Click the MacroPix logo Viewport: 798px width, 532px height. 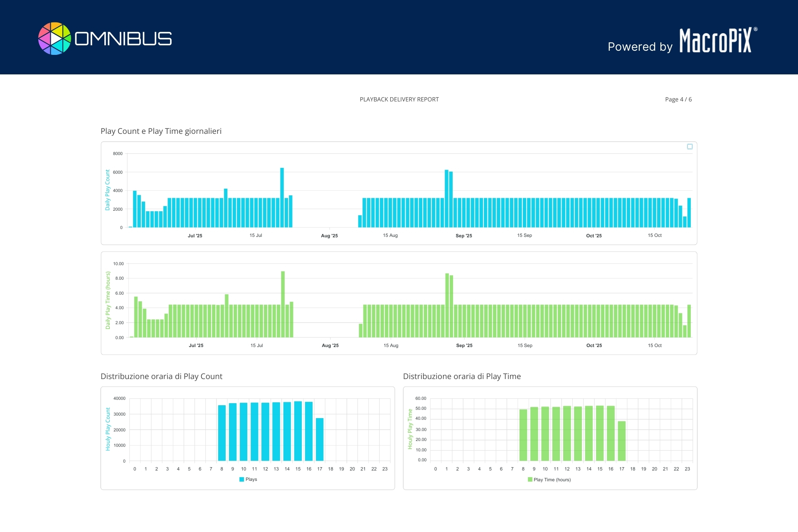[715, 41]
